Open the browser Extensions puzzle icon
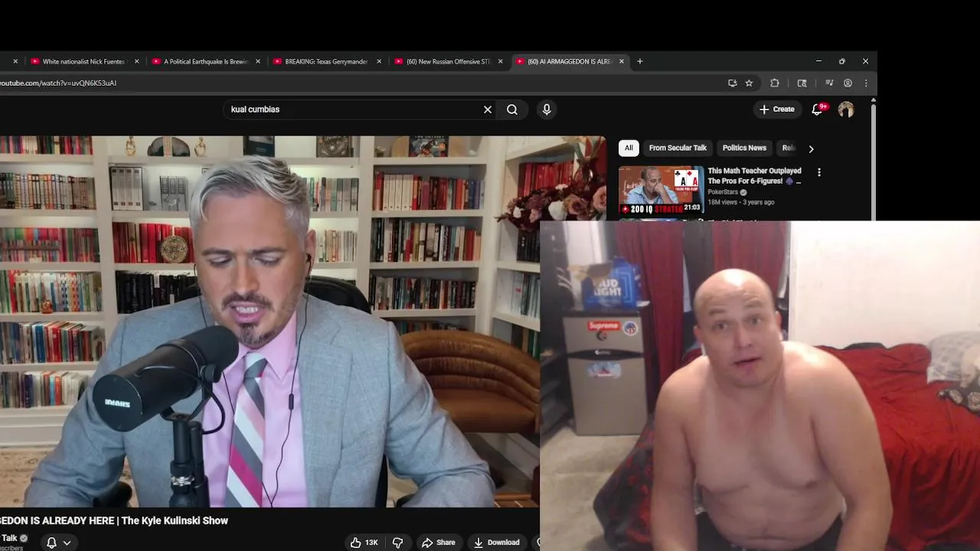 [x=775, y=83]
